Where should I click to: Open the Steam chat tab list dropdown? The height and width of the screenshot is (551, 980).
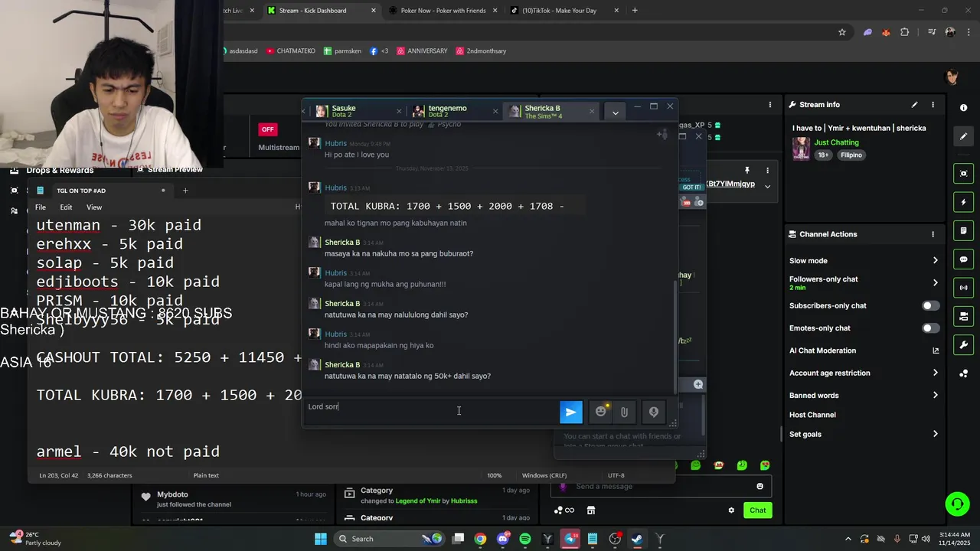pyautogui.click(x=615, y=112)
